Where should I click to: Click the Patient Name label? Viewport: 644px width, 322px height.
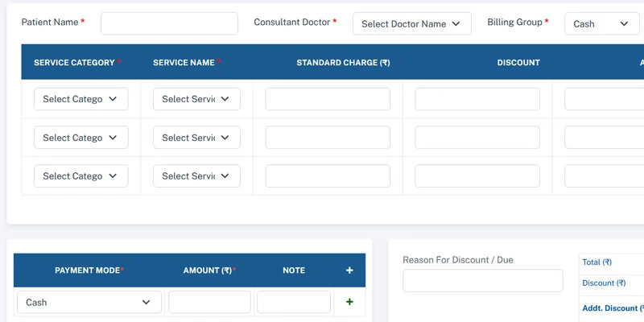50,23
